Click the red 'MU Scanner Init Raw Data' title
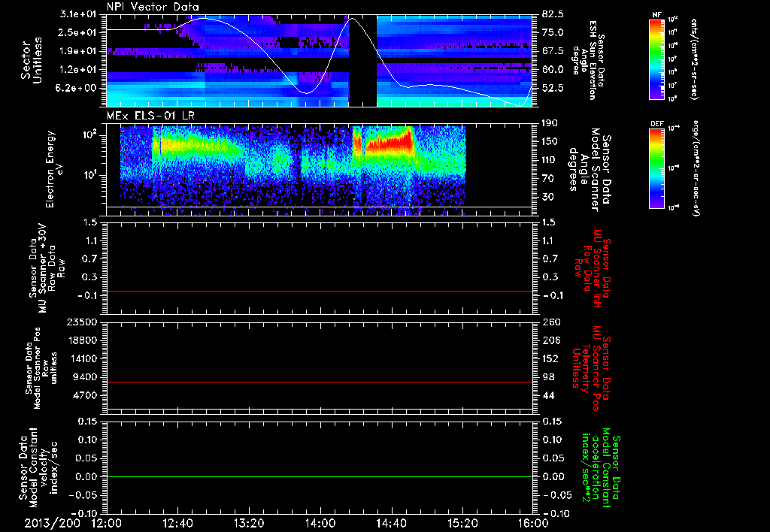This screenshot has width=770, height=532. (591, 268)
